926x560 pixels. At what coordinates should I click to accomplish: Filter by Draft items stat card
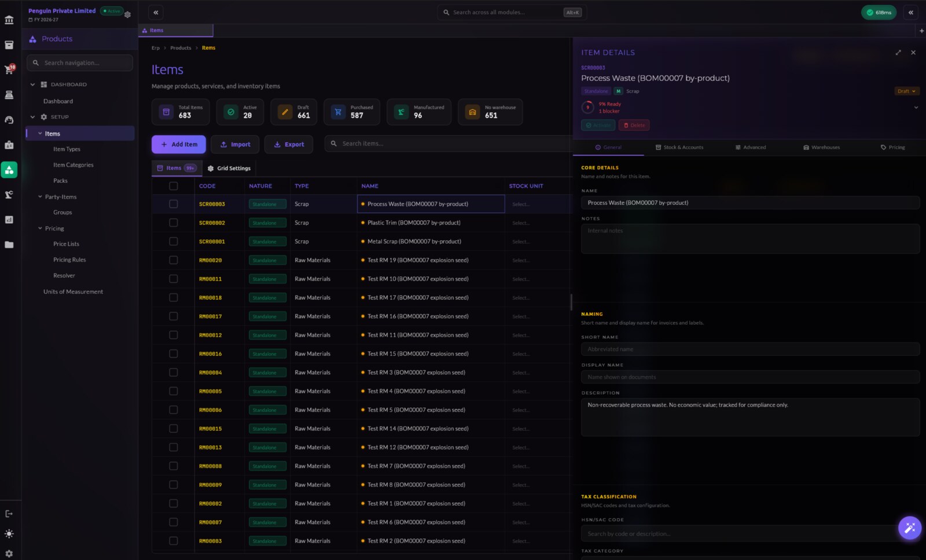[x=293, y=112]
